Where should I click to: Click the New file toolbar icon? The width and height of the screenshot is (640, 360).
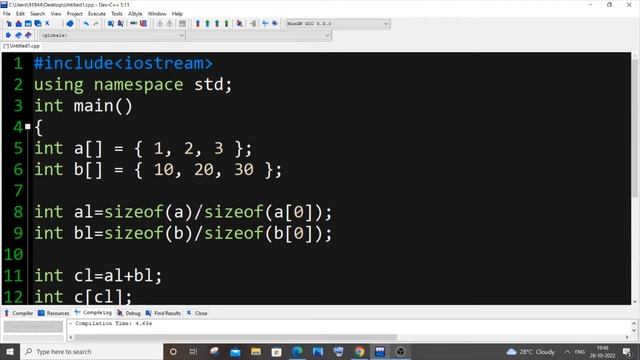(9, 24)
